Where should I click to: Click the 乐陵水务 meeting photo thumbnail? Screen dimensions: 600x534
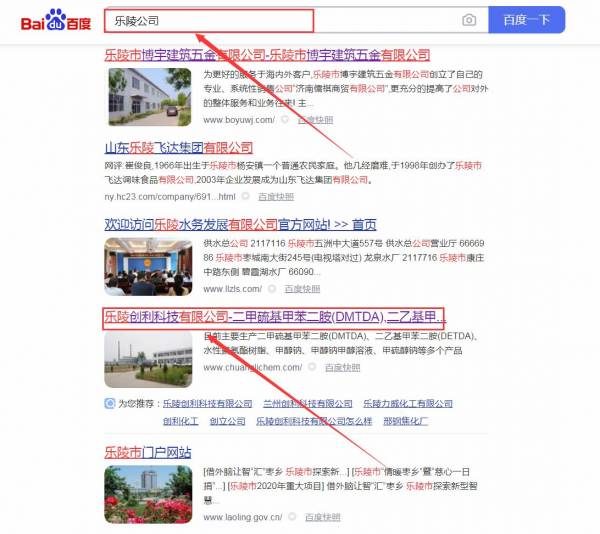click(x=149, y=264)
